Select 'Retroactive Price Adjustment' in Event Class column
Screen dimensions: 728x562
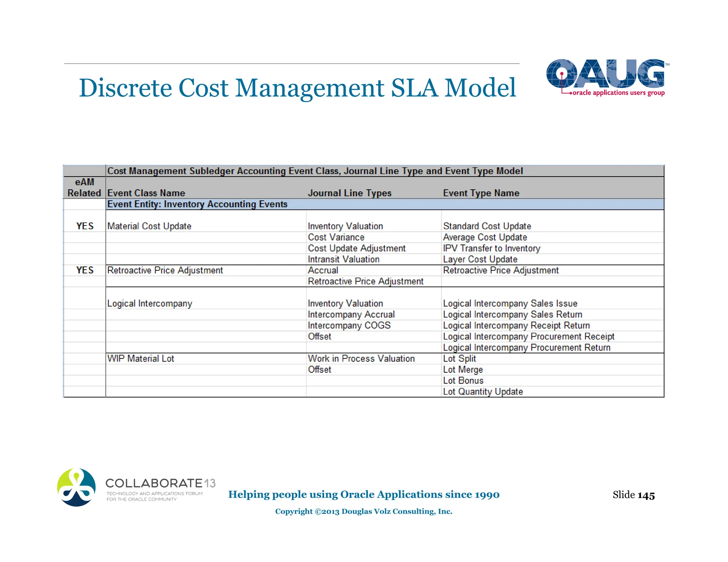pyautogui.click(x=165, y=270)
